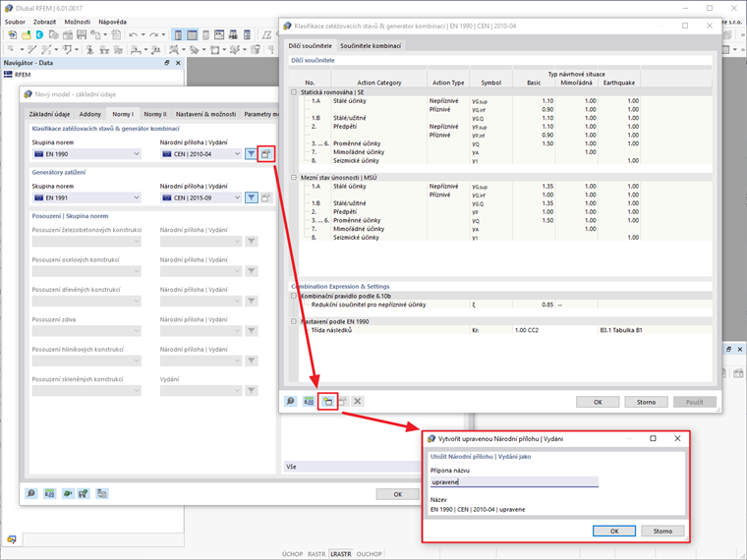Click Přípona názvu input field
Image resolution: width=747 pixels, height=560 pixels.
coord(514,482)
